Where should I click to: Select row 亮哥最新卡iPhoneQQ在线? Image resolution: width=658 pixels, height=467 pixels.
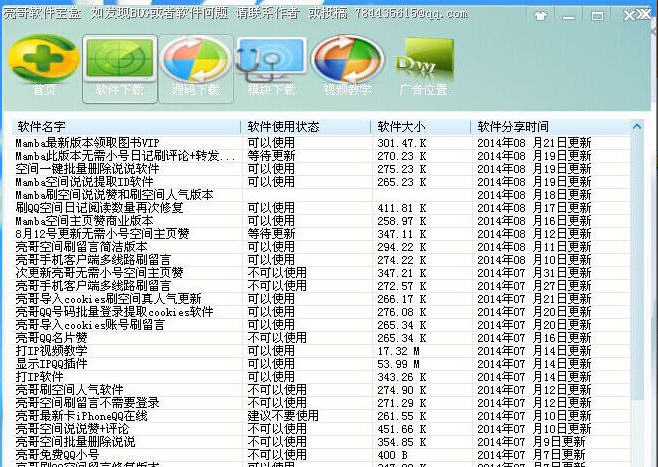tap(321, 416)
